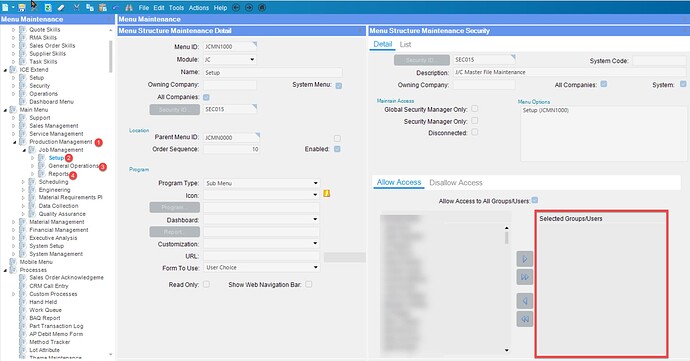Viewport: 690px width, 361px height.
Task: Click Security ID button in Security panel
Action: click(x=422, y=60)
